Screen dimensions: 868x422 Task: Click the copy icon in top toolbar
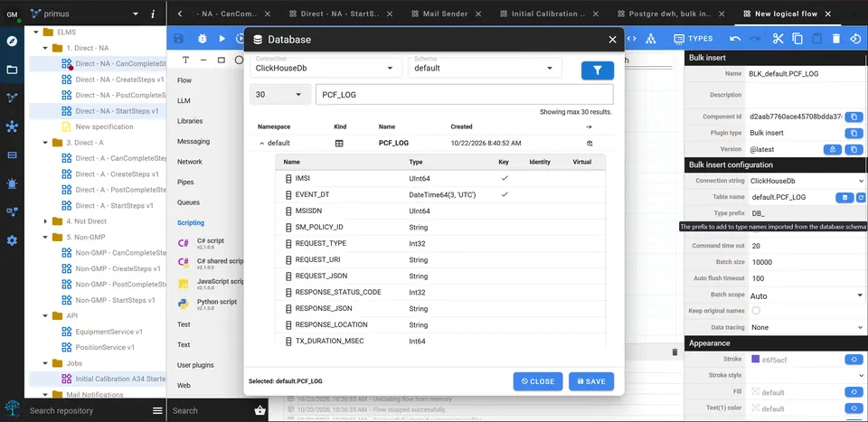pos(797,39)
